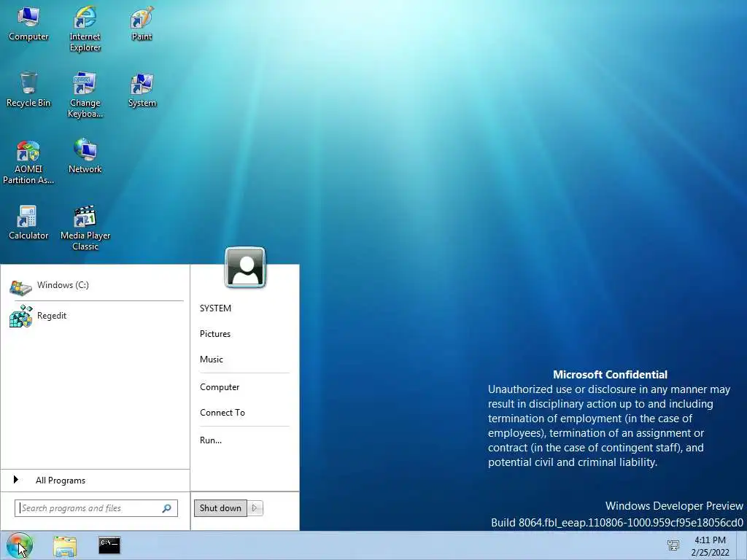This screenshot has height=560, width=747.
Task: Open File Explorer from the taskbar
Action: click(x=65, y=546)
